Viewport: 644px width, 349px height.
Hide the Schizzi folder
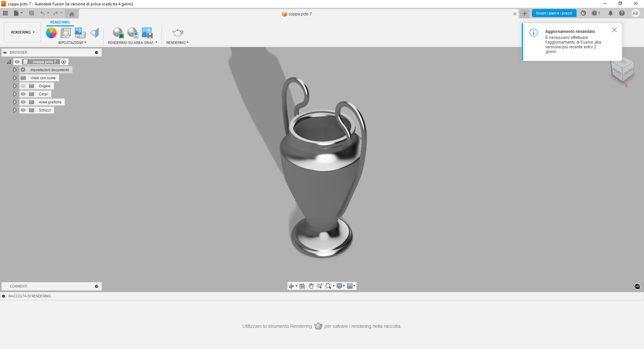click(x=23, y=110)
